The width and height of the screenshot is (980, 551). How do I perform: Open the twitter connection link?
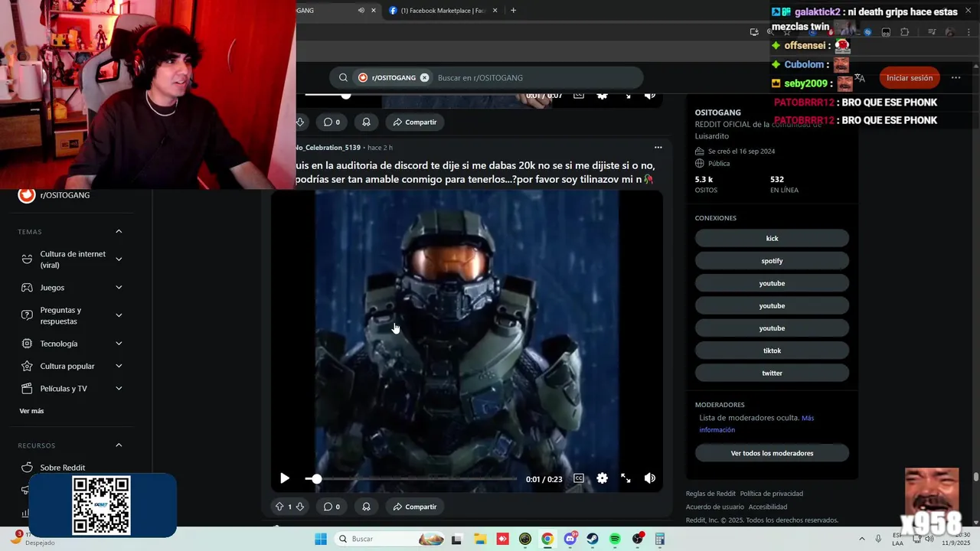(772, 373)
